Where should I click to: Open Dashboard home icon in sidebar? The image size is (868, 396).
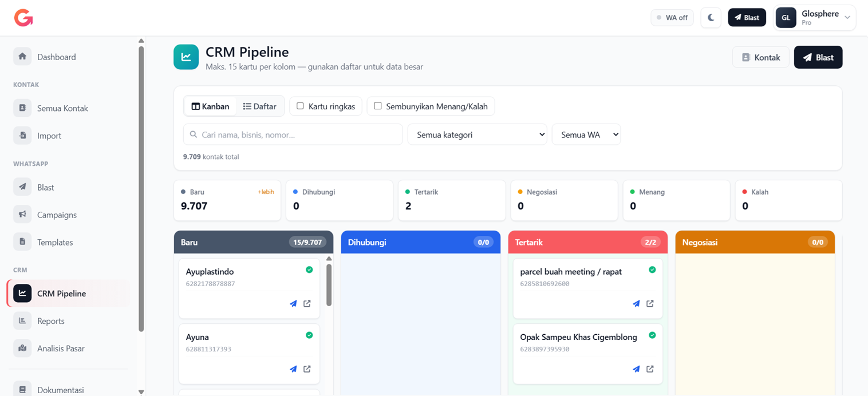point(22,57)
